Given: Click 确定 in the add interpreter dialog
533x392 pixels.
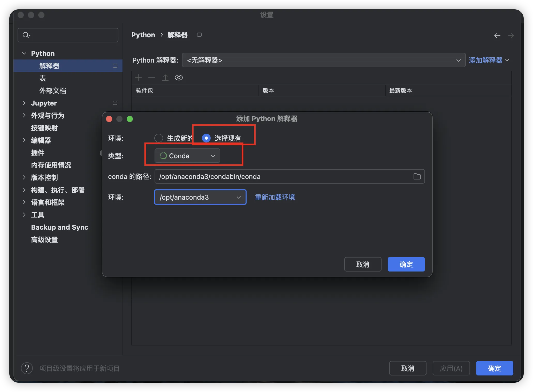Looking at the screenshot, I should 406,264.
